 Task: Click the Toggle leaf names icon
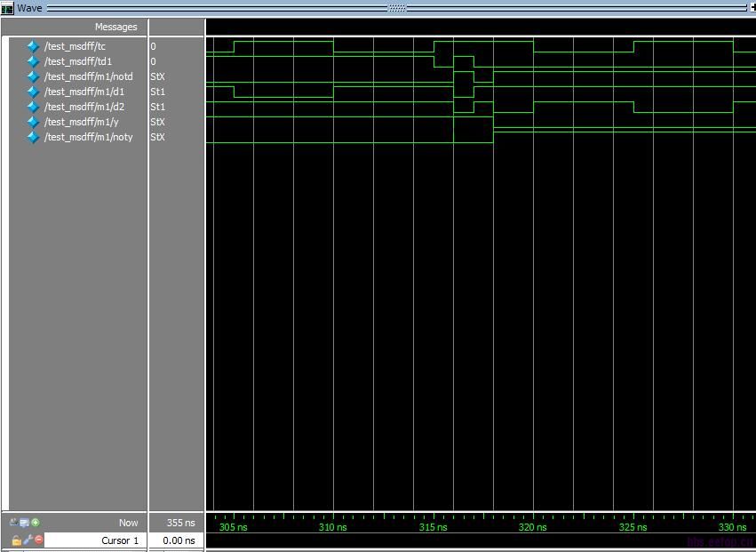pyautogui.click(x=13, y=523)
